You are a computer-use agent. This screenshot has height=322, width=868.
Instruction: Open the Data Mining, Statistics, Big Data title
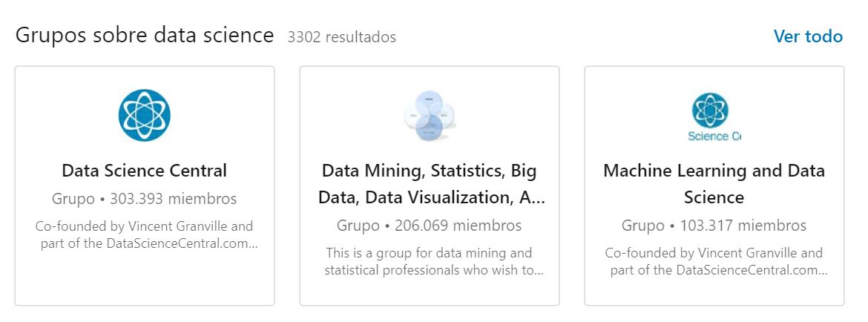coord(430,184)
